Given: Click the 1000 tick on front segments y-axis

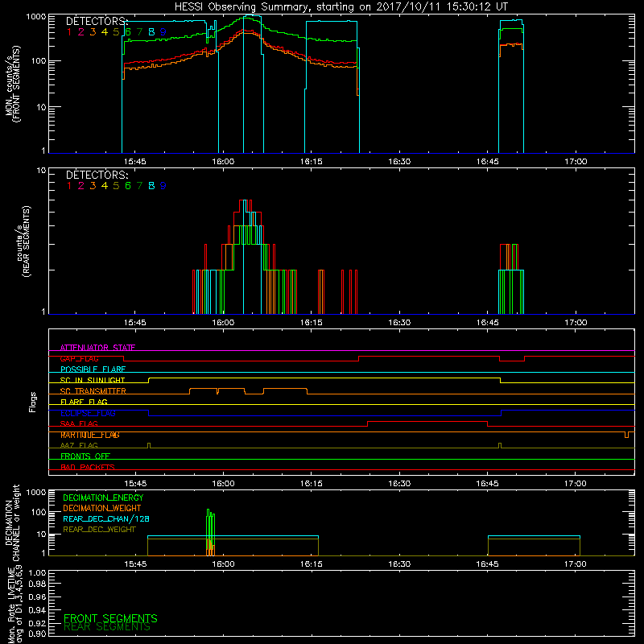Looking at the screenshot, I should [35, 17].
